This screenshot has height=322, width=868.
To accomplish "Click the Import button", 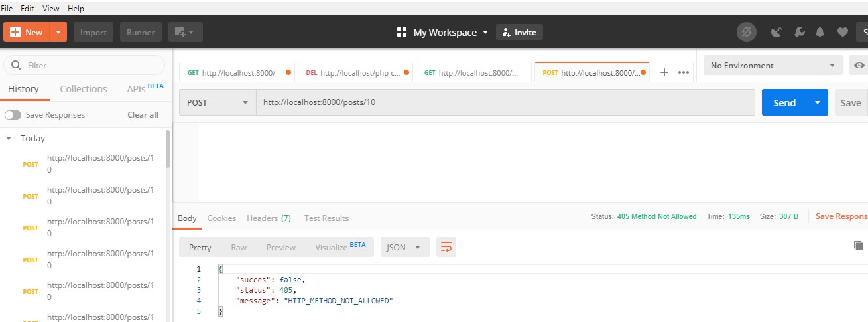I will coord(93,32).
